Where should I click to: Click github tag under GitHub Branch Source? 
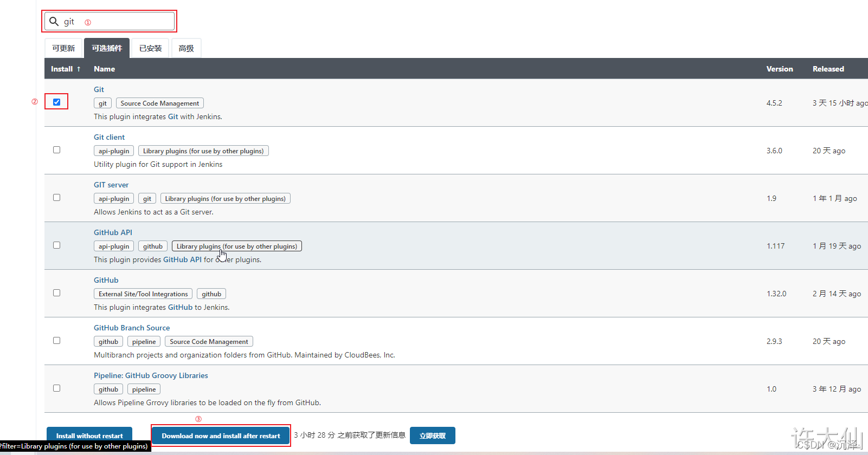pos(108,341)
